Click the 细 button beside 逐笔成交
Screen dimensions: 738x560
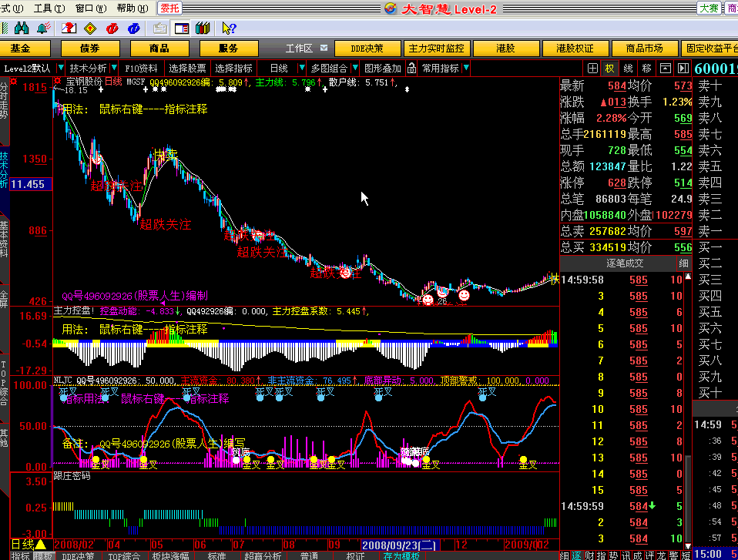tap(684, 263)
